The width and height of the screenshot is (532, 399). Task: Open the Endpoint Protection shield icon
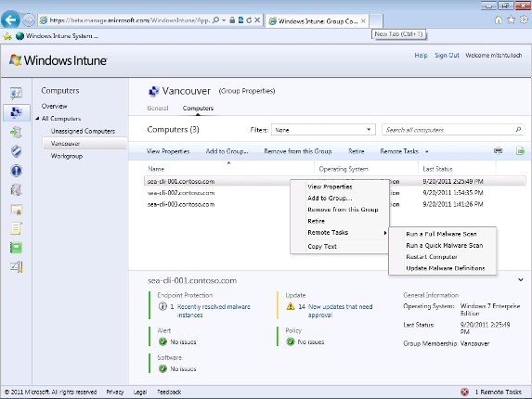click(16, 151)
